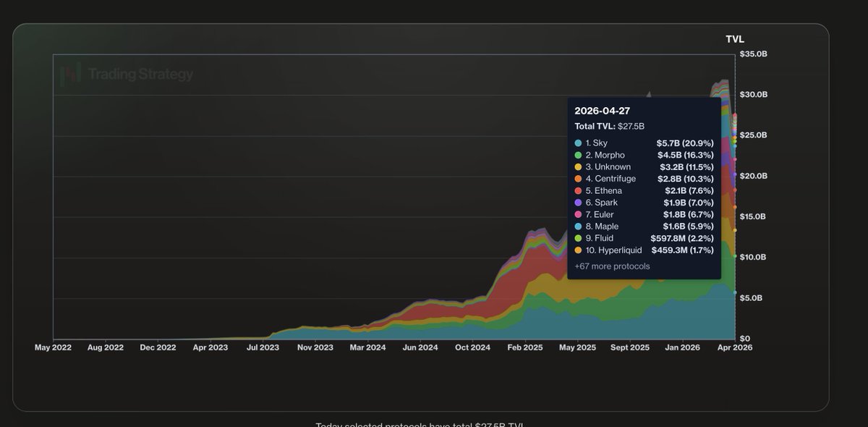The height and width of the screenshot is (427, 868).
Task: Click the Jun 2024 x-axis label
Action: pos(420,347)
